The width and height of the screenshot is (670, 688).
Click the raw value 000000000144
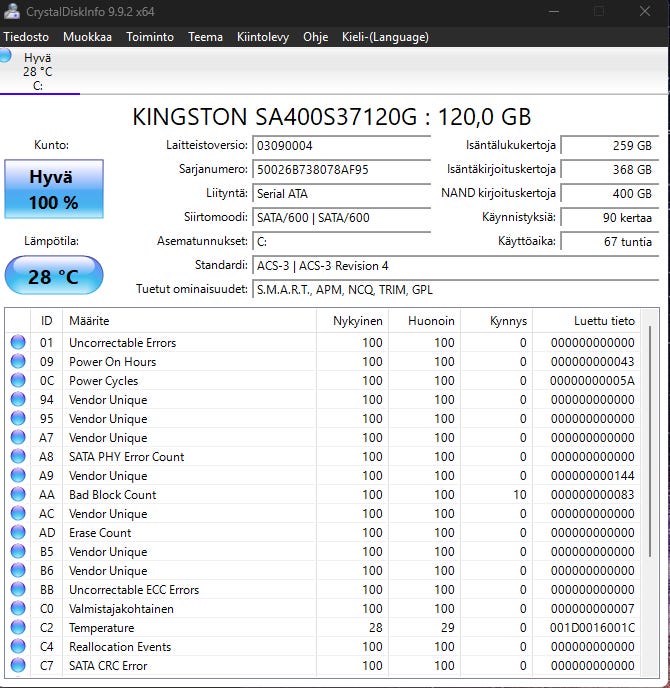coord(592,475)
